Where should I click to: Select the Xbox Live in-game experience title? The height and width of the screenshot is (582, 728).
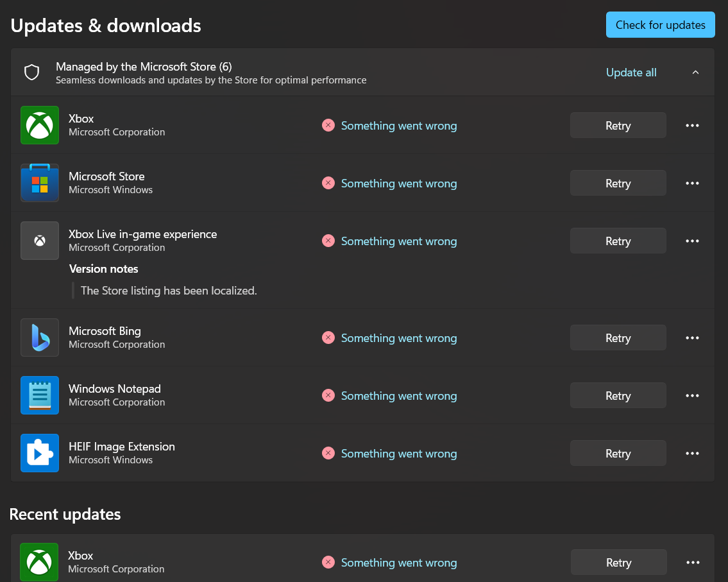pyautogui.click(x=142, y=234)
